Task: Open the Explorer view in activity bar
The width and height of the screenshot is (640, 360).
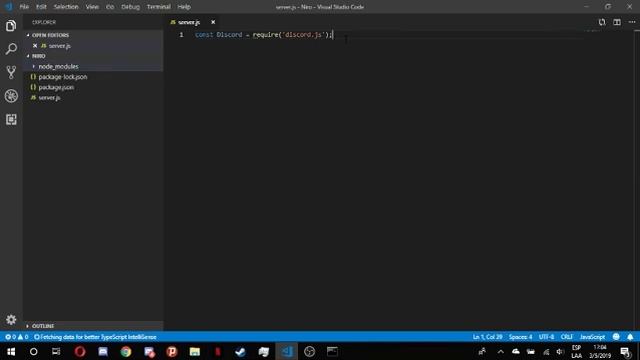Action: 11,26
